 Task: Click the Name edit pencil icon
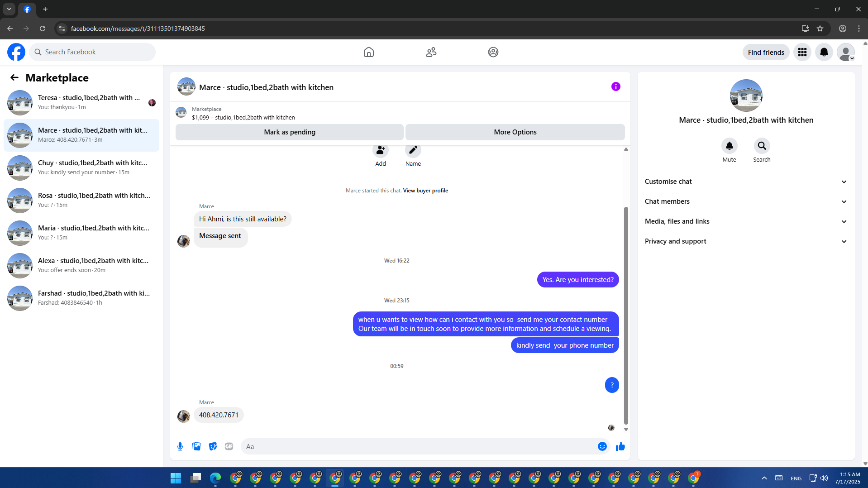413,150
